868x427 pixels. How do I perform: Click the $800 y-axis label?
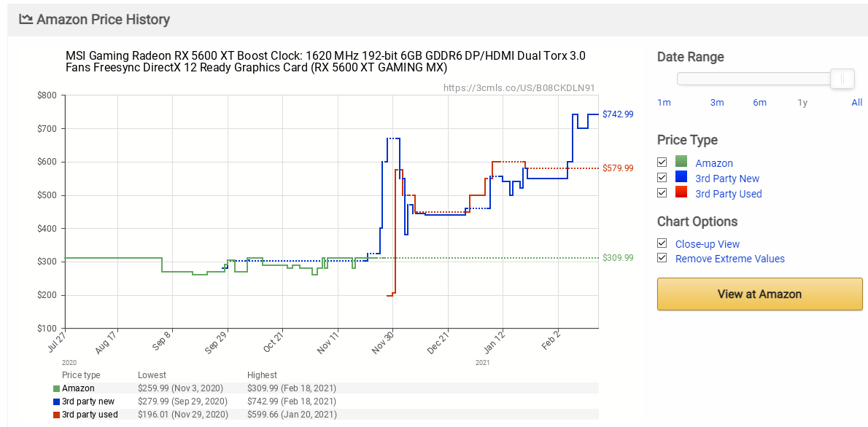(47, 95)
